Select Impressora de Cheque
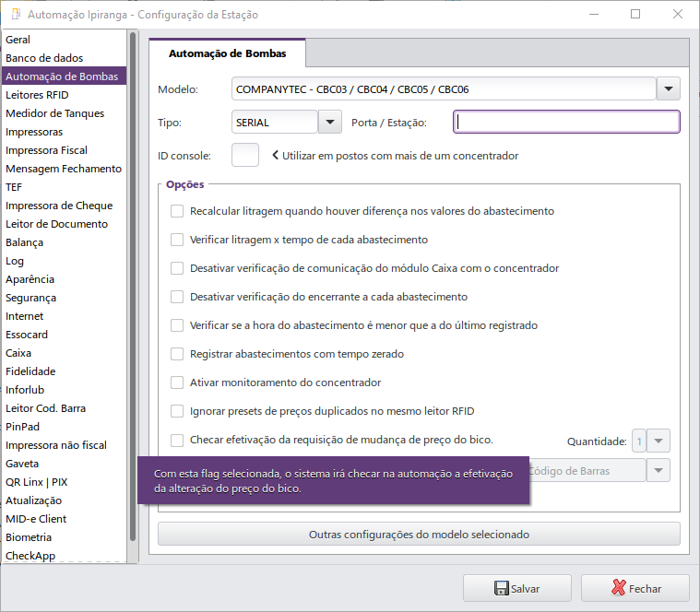700x612 pixels. point(65,206)
